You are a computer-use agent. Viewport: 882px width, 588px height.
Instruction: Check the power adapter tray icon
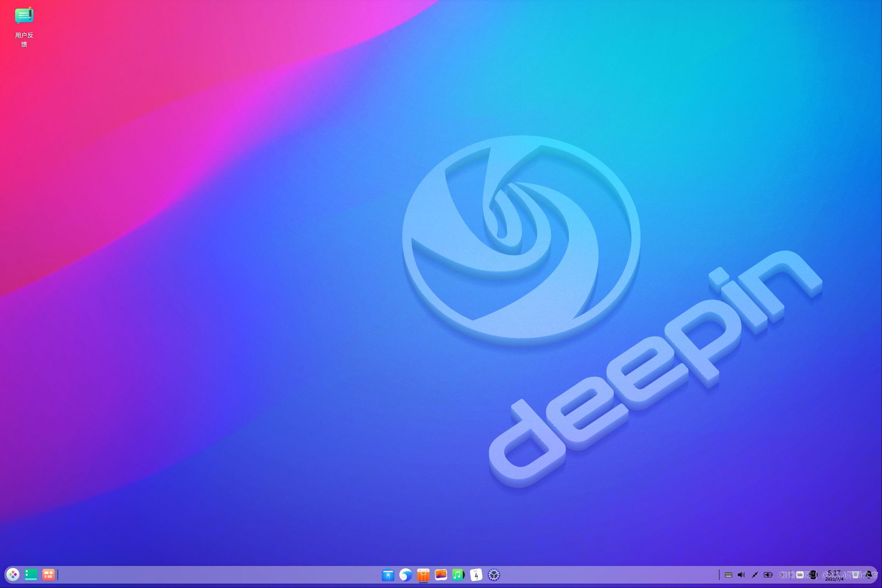pos(754,575)
